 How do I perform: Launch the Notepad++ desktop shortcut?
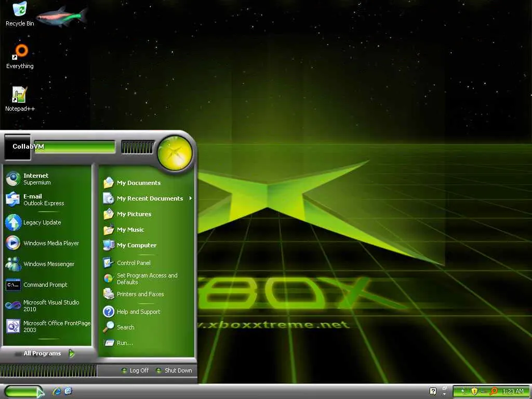(20, 99)
